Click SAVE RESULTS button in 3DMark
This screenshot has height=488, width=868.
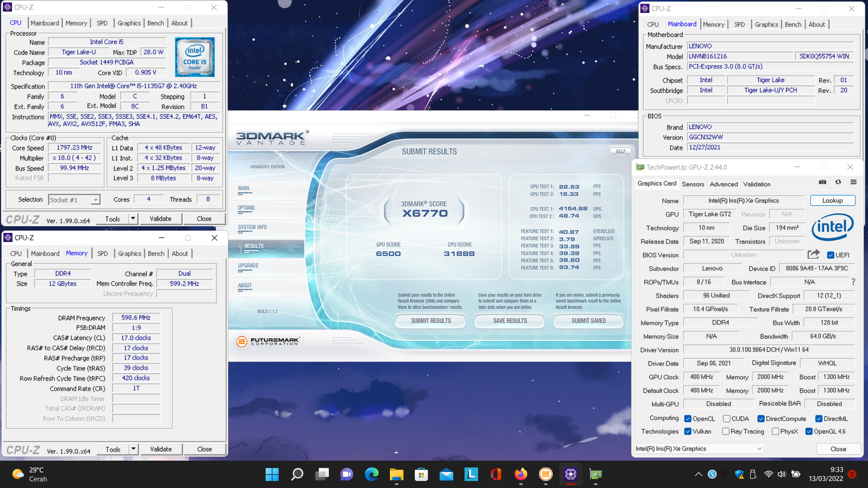pyautogui.click(x=510, y=321)
